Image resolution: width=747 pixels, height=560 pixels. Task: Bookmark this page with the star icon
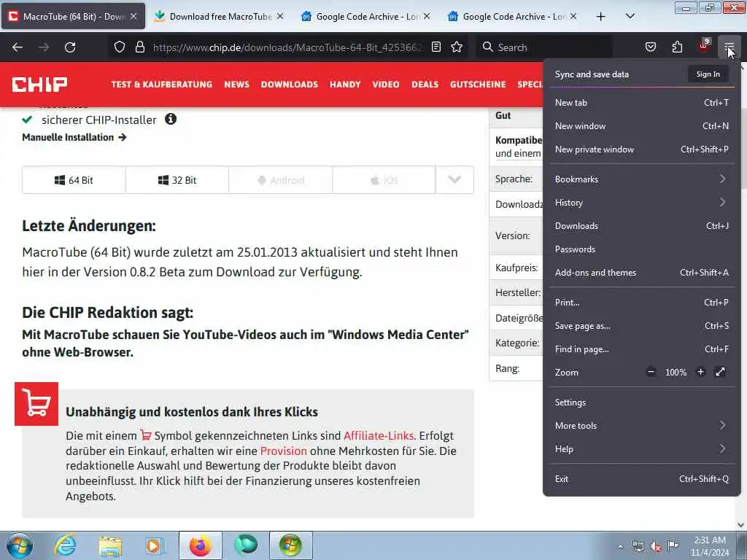pyautogui.click(x=457, y=47)
